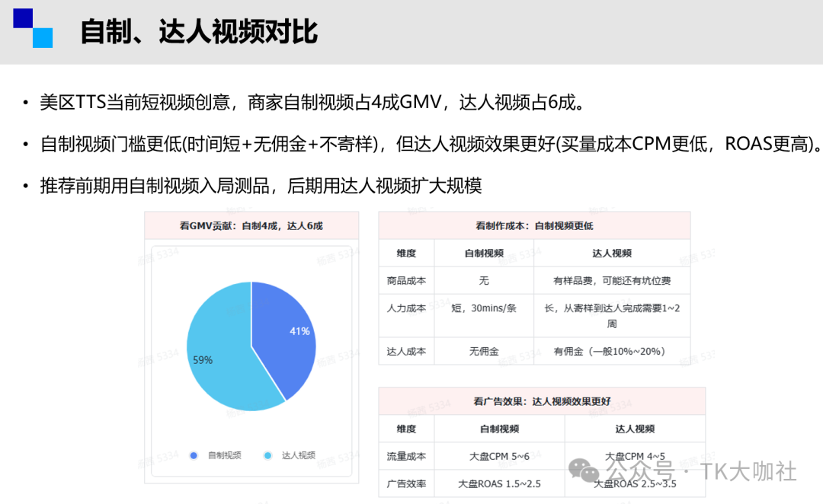Click the blue legend dot for 自制视频

(195, 455)
